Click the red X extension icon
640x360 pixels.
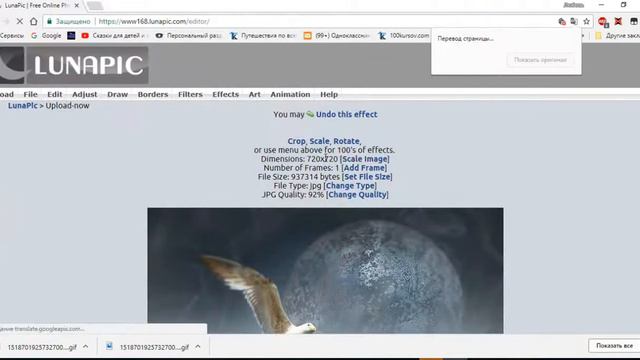[x=618, y=21]
